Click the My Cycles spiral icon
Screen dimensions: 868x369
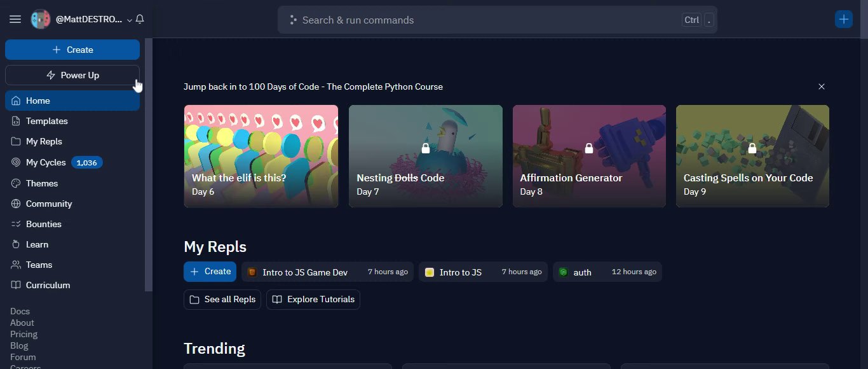tap(16, 162)
